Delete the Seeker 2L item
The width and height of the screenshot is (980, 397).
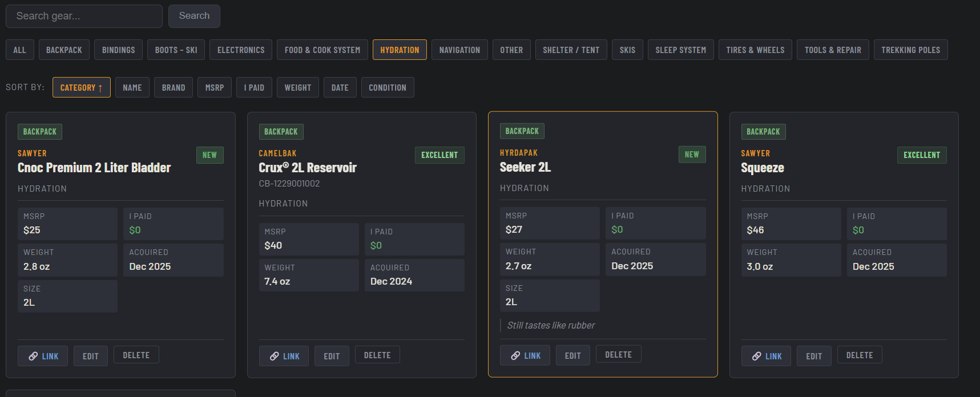pyautogui.click(x=619, y=354)
